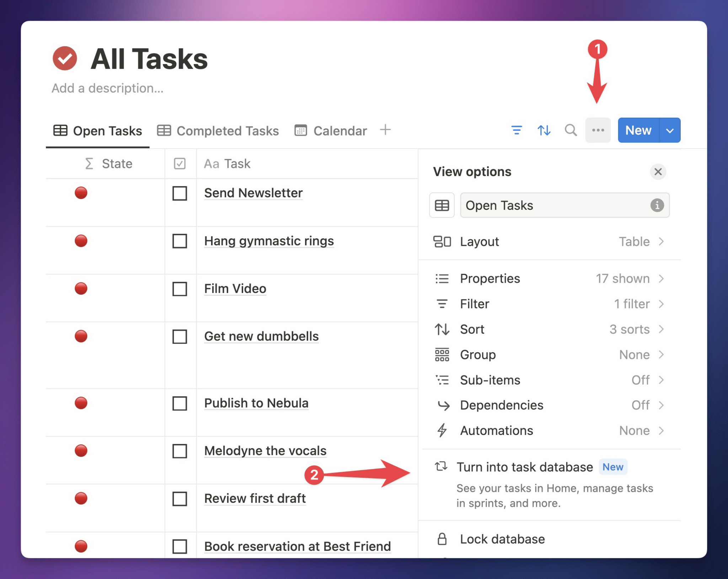The height and width of the screenshot is (579, 728).
Task: Click the red state dot for Review first draft
Action: click(81, 498)
